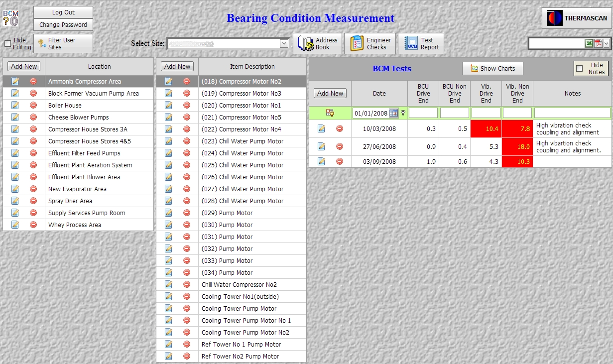Edit the 03/09/2008 test record
The image size is (613, 364).
[x=321, y=161]
